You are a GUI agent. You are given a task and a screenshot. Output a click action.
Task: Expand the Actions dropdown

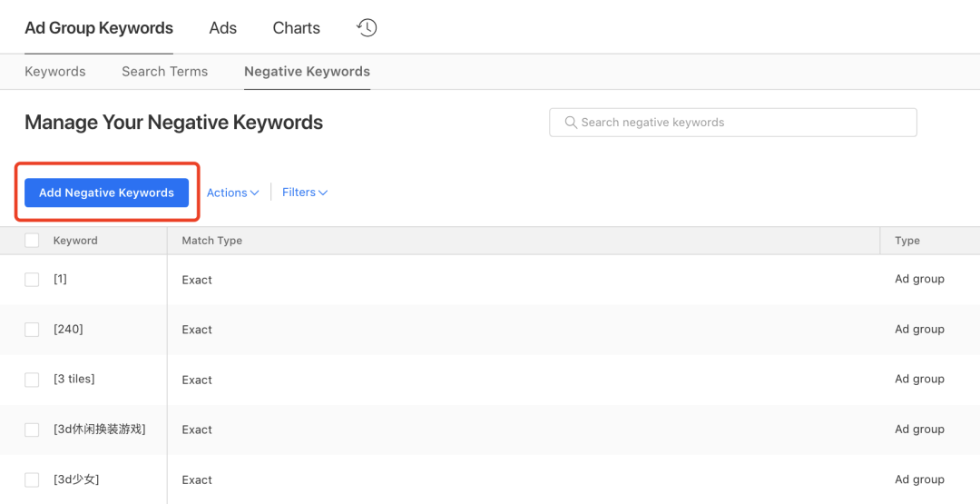pyautogui.click(x=232, y=193)
